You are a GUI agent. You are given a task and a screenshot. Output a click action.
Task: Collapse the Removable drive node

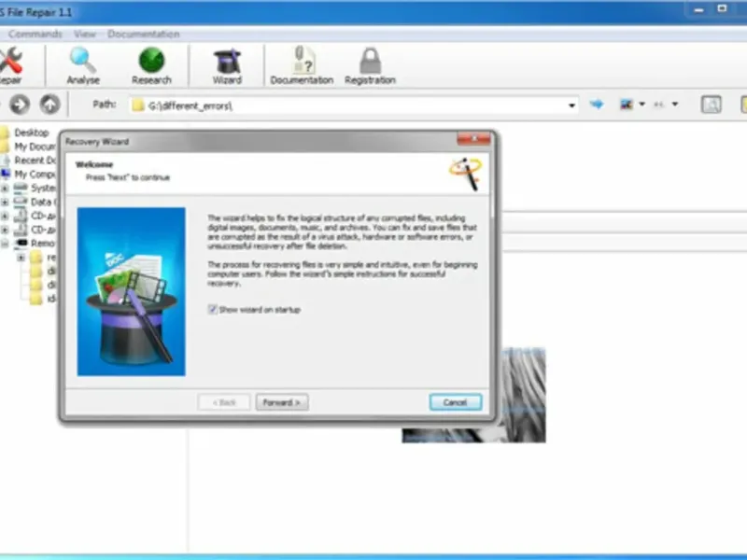click(5, 244)
